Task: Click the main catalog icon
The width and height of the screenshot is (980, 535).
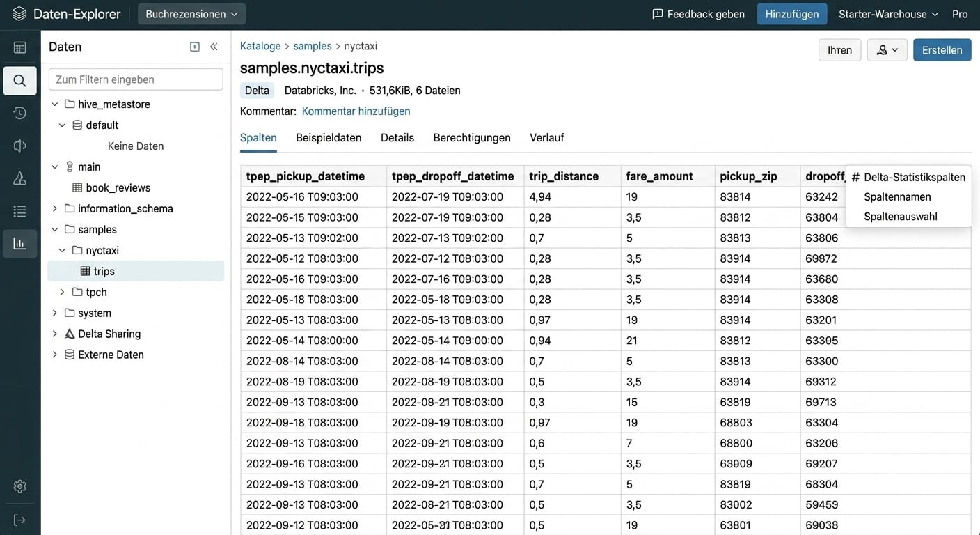Action: (x=70, y=166)
